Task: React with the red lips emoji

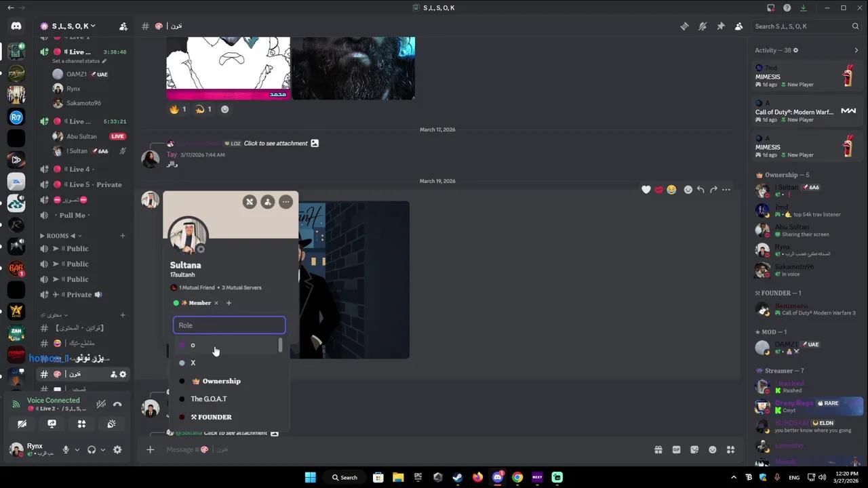Action: pyautogui.click(x=658, y=190)
